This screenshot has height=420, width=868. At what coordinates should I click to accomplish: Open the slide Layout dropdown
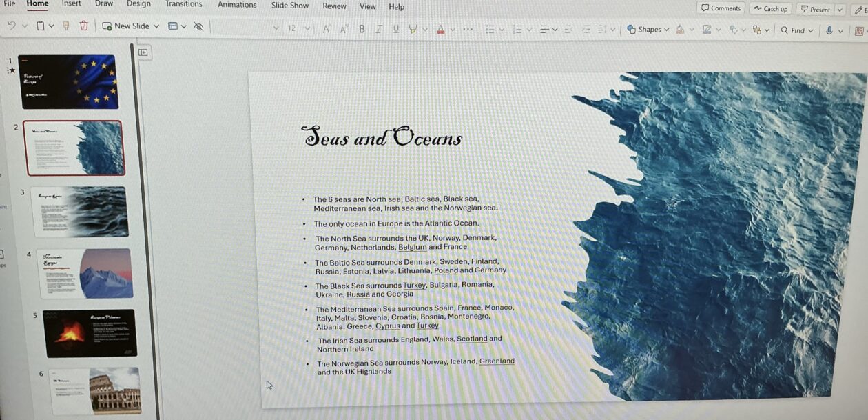[x=177, y=26]
